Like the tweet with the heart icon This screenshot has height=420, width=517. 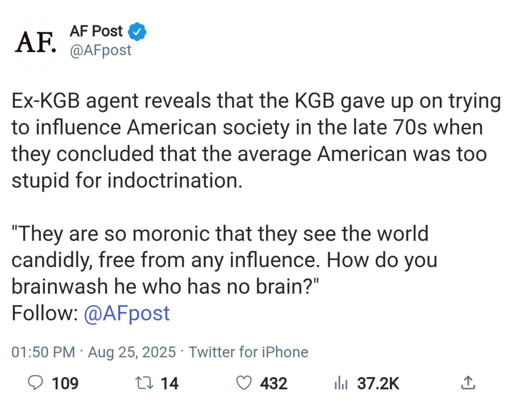click(244, 383)
